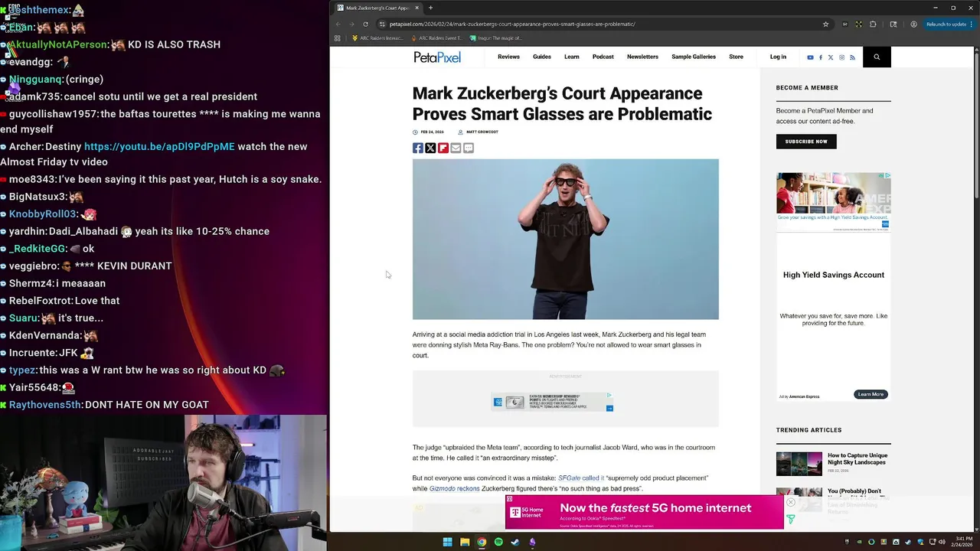Bookmark this page with the star icon
Image resolution: width=980 pixels, height=551 pixels.
tap(825, 24)
